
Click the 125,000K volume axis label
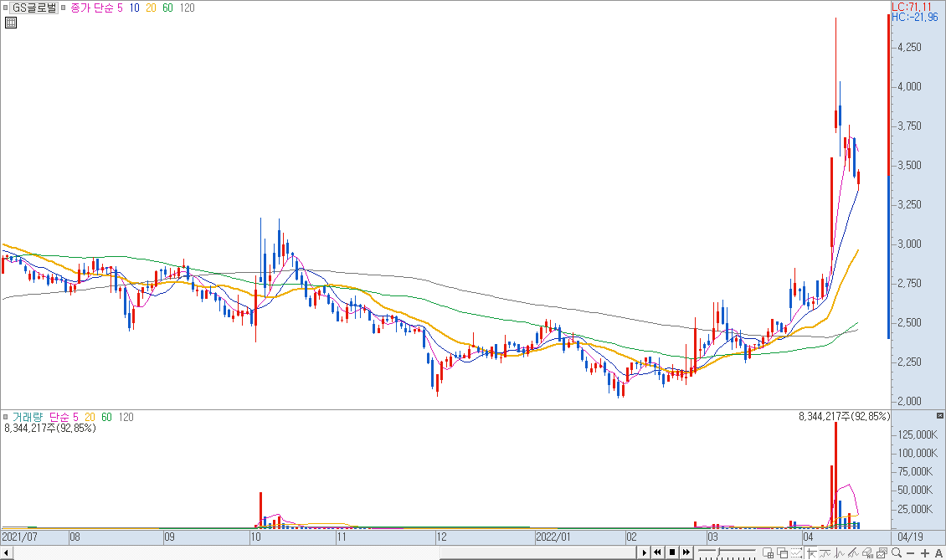(918, 434)
